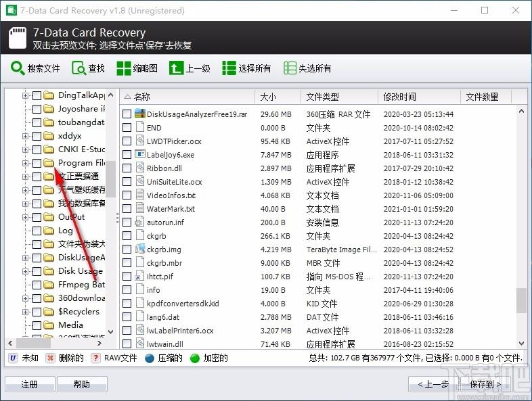Check the $Recyclers folder checkbox
This screenshot has width=532, height=401.
(x=37, y=312)
